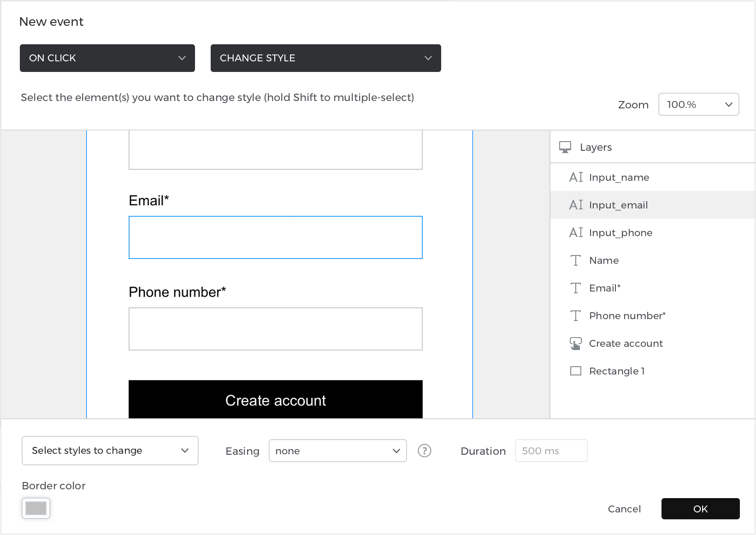Click the Input_email field icon
The image size is (756, 535).
pyautogui.click(x=576, y=205)
